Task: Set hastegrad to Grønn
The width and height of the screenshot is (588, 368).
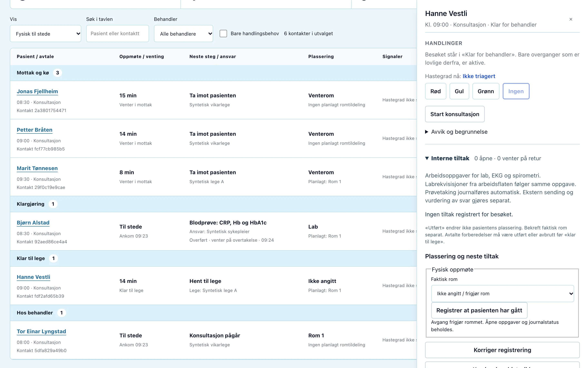Action: [486, 91]
